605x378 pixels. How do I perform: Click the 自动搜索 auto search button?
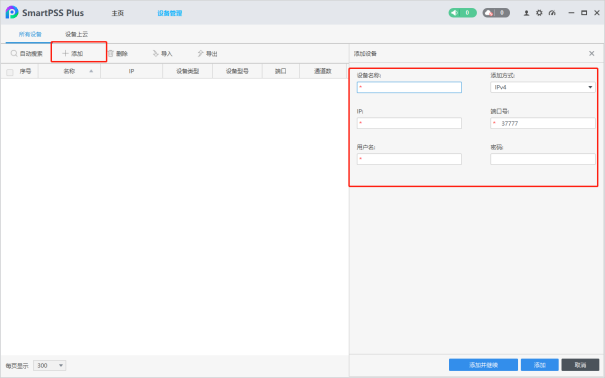(27, 54)
